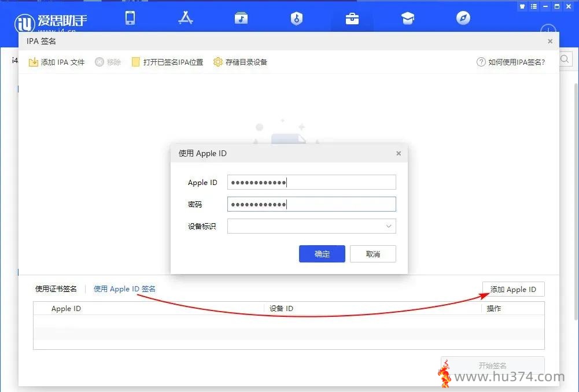Open 如何使用IPA签名? help link
The height and width of the screenshot is (392, 579).
tap(511, 62)
